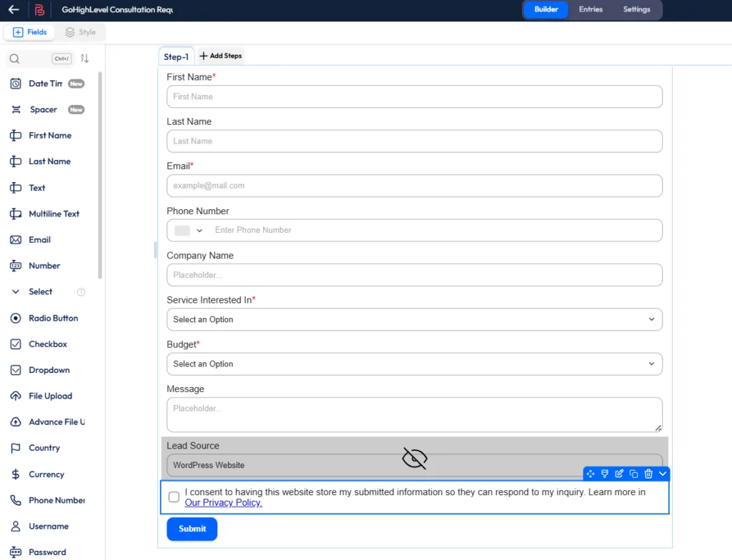This screenshot has width=732, height=560.
Task: Add the Username field from sidebar
Action: click(39, 526)
